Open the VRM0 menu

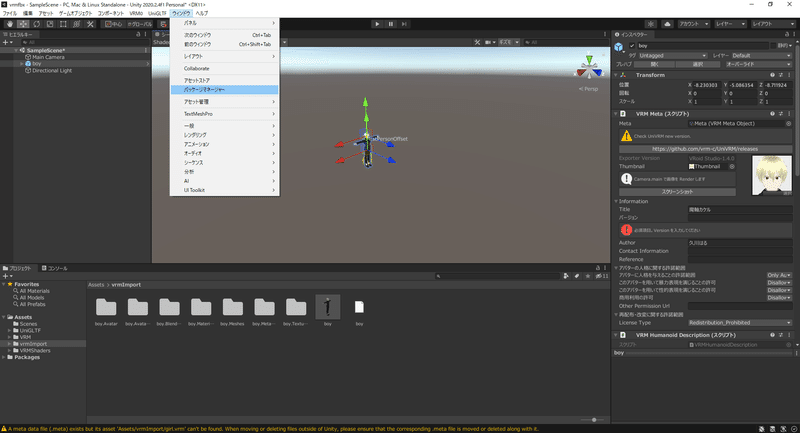(136, 13)
